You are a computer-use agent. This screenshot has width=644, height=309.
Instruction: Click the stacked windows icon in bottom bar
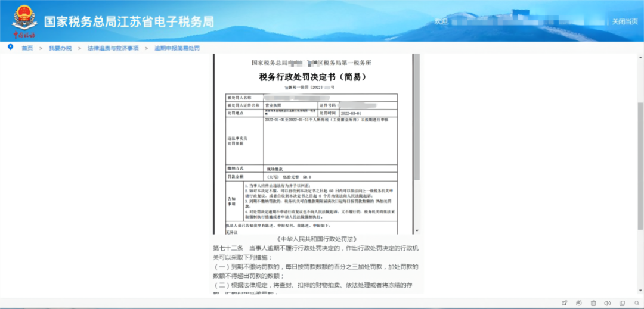point(622,303)
